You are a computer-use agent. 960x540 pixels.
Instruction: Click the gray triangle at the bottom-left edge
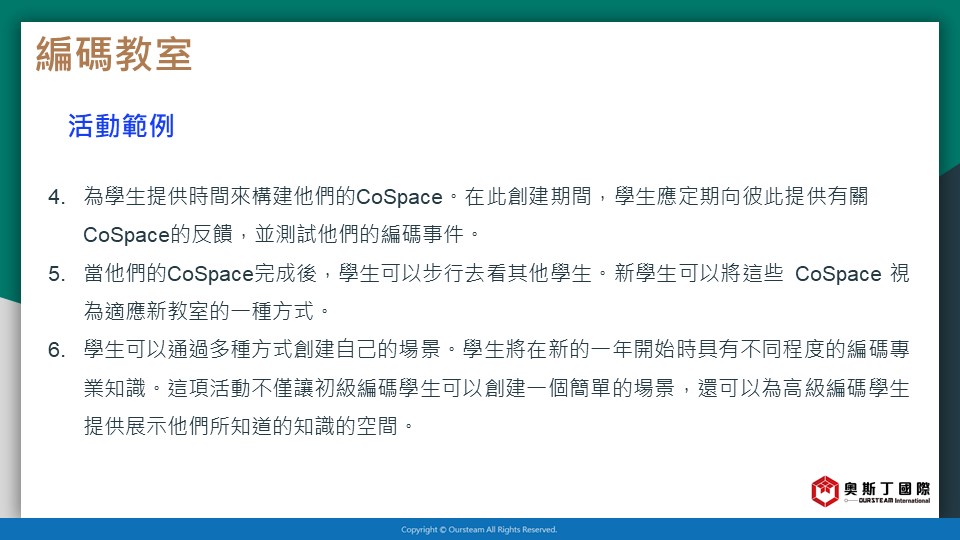point(8,420)
